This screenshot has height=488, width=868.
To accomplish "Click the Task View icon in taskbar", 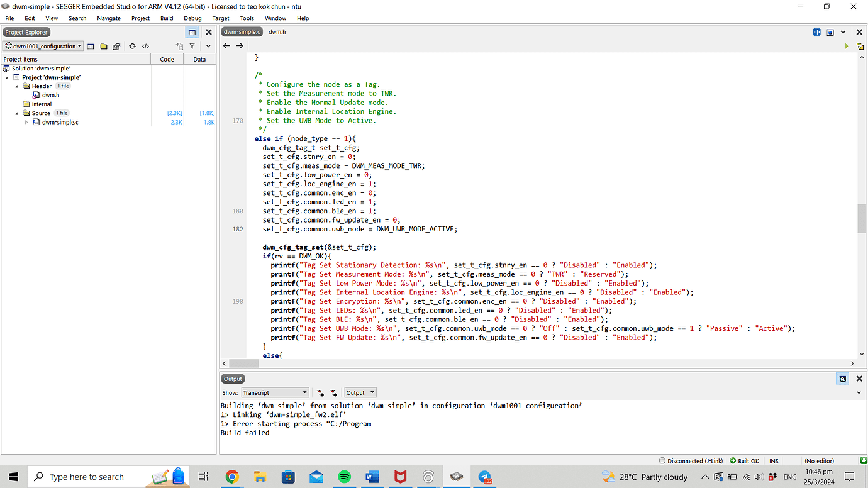I will click(x=203, y=477).
